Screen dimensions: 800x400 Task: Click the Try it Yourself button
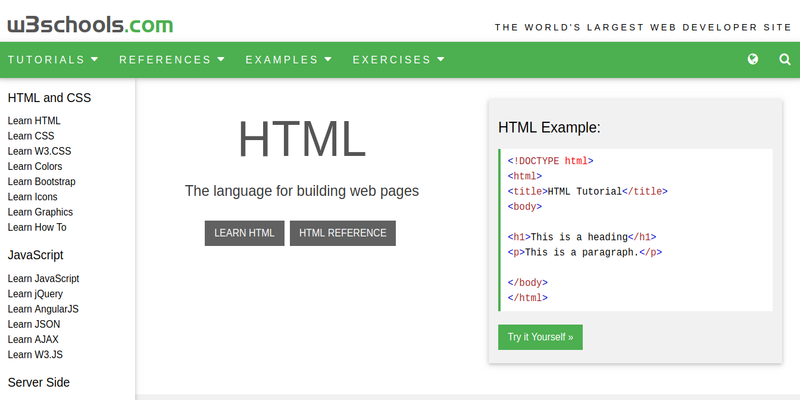pyautogui.click(x=540, y=337)
